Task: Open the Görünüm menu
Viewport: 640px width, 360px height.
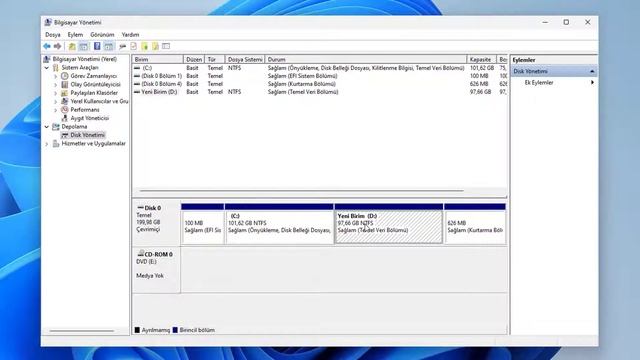Action: pos(102,35)
